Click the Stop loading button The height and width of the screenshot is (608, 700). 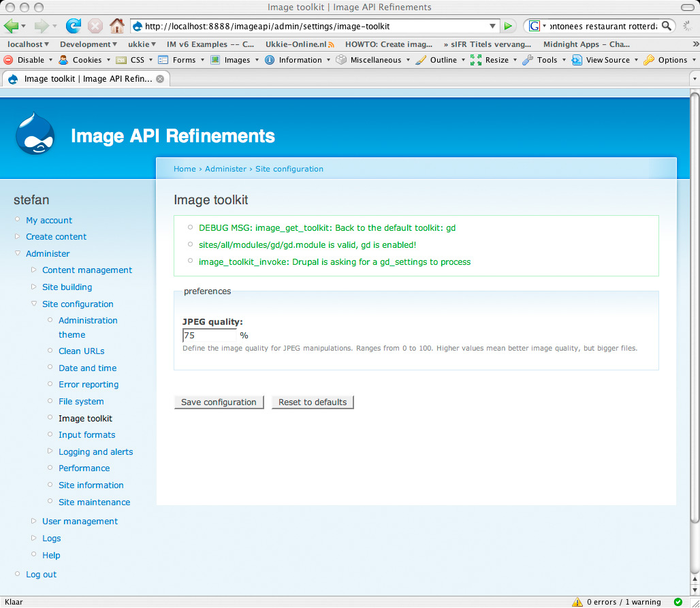pyautogui.click(x=95, y=26)
